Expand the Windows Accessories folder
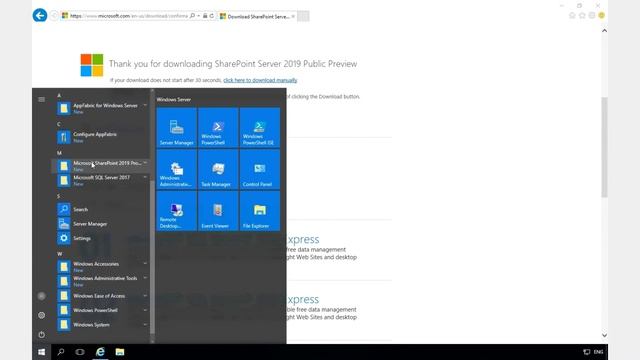 101,267
